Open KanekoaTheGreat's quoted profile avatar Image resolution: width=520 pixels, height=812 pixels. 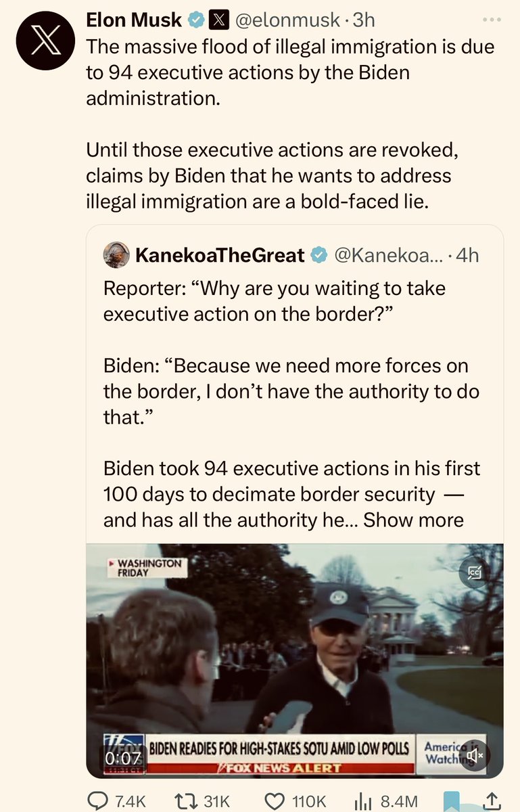click(x=116, y=254)
